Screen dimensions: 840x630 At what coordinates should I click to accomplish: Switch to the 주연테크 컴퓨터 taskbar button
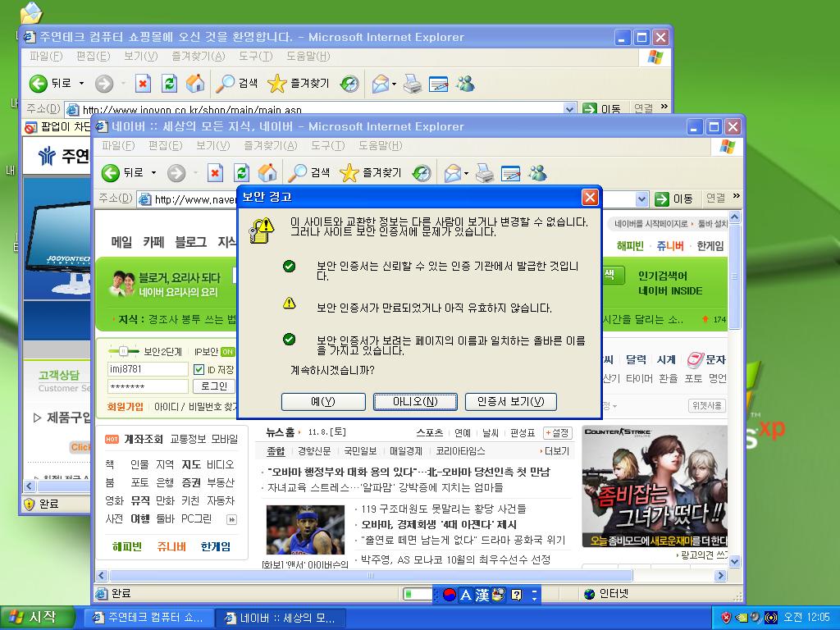149,618
